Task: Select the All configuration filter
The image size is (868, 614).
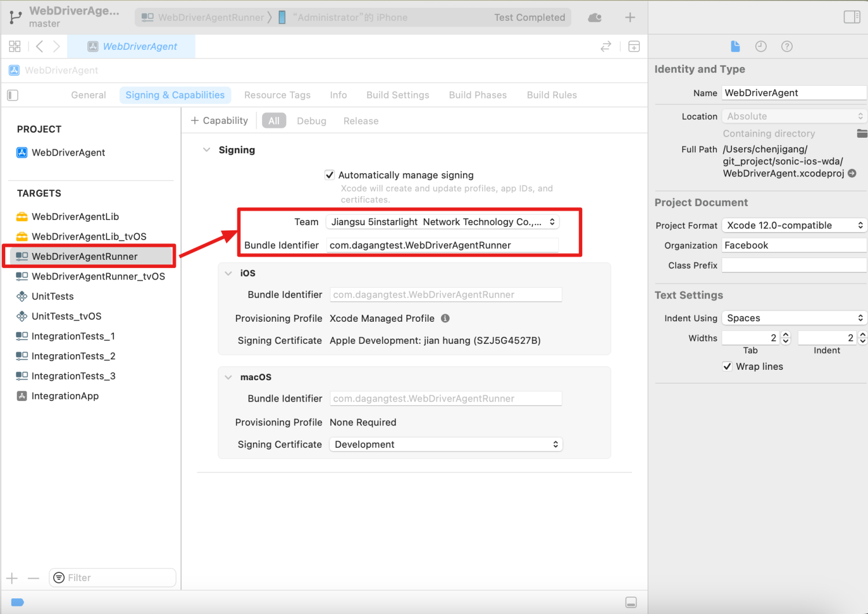Action: [274, 120]
